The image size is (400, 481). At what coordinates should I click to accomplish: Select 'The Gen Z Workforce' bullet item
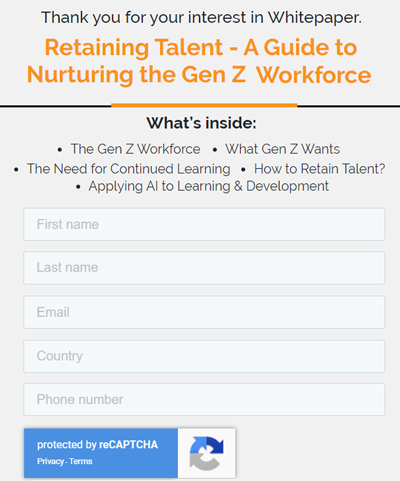(135, 149)
